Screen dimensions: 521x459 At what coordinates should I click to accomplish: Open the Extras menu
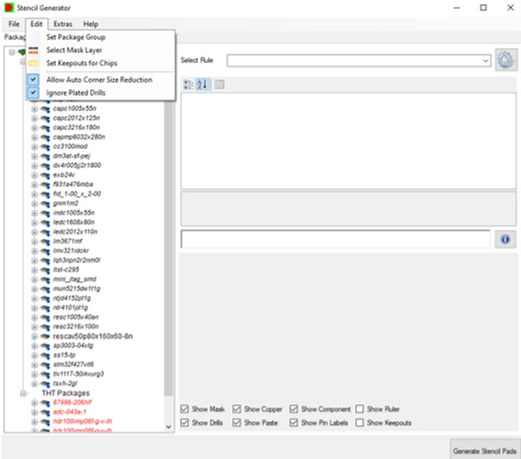[x=63, y=24]
